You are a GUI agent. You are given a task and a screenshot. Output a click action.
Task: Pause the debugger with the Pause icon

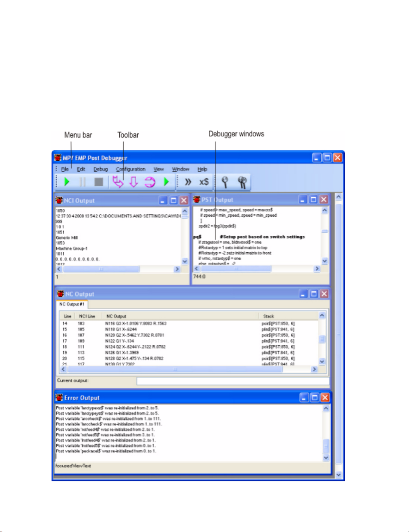click(83, 182)
